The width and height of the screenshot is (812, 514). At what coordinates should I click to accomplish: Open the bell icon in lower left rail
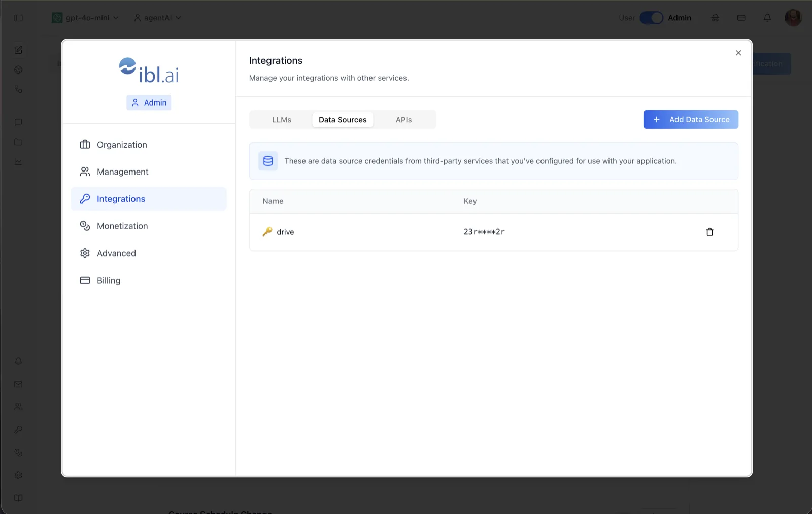[x=18, y=361]
